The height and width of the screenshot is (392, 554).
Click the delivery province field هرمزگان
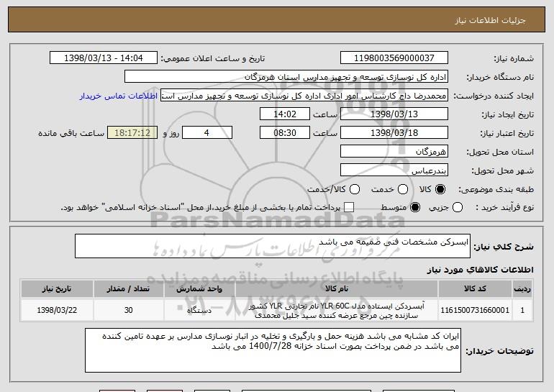[394, 152]
